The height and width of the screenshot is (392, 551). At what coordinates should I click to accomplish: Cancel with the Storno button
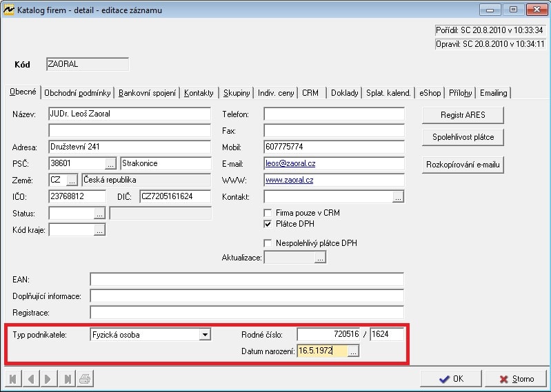pyautogui.click(x=517, y=379)
